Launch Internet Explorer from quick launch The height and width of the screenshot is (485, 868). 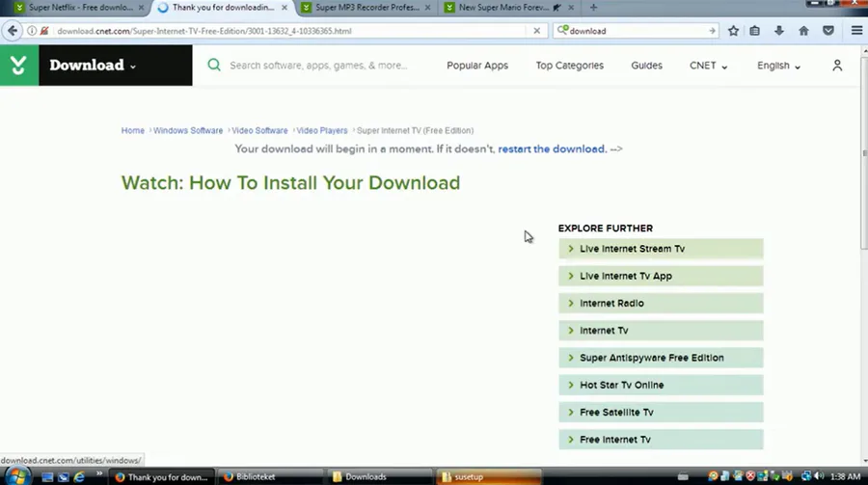79,476
